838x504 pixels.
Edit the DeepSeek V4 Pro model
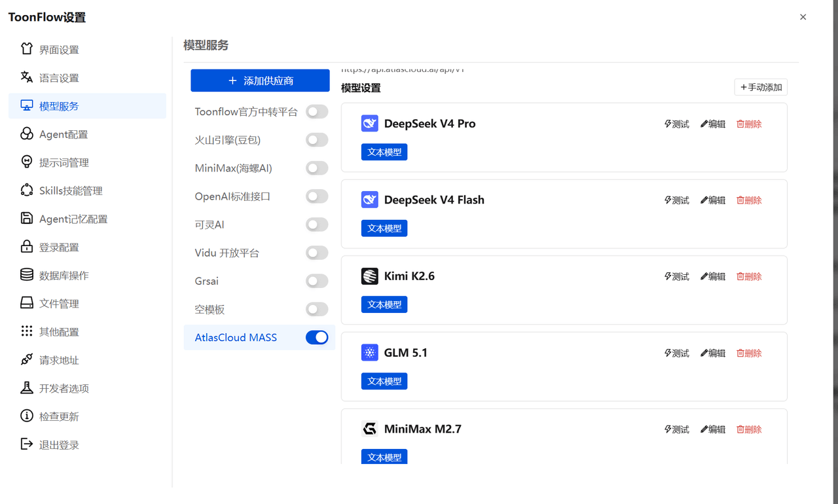pos(713,124)
